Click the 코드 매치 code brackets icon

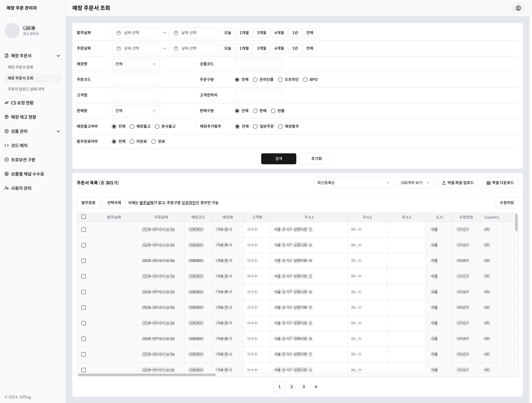click(x=7, y=145)
